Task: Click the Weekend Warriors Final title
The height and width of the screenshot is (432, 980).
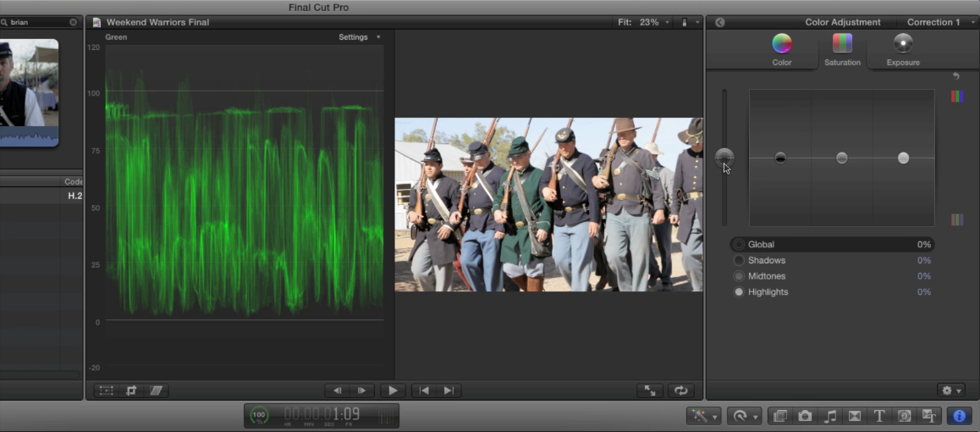Action: (x=157, y=23)
